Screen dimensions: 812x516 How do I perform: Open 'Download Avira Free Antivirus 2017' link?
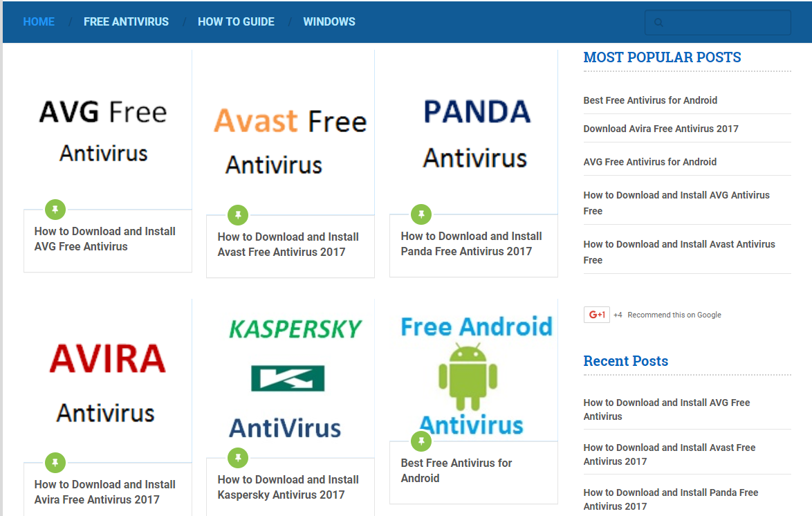[x=661, y=129]
